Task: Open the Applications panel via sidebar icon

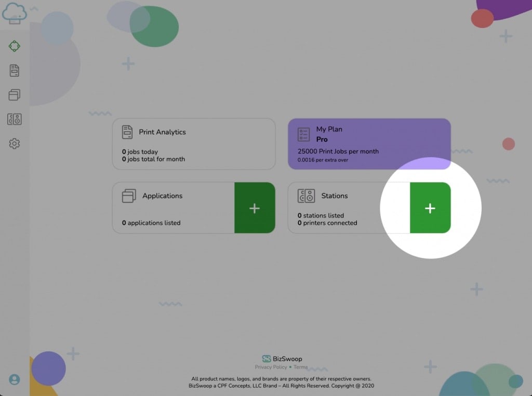Action: coord(15,94)
